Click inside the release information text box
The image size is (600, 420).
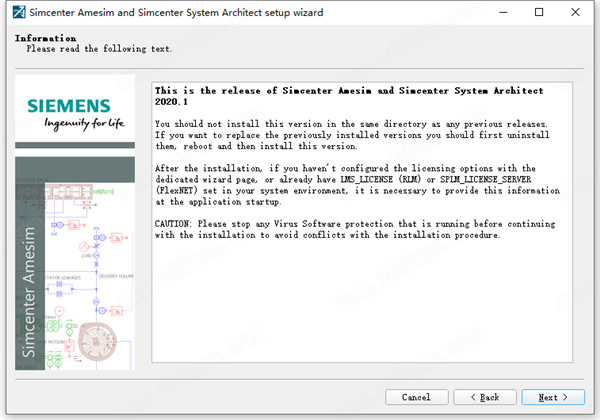[x=362, y=222]
